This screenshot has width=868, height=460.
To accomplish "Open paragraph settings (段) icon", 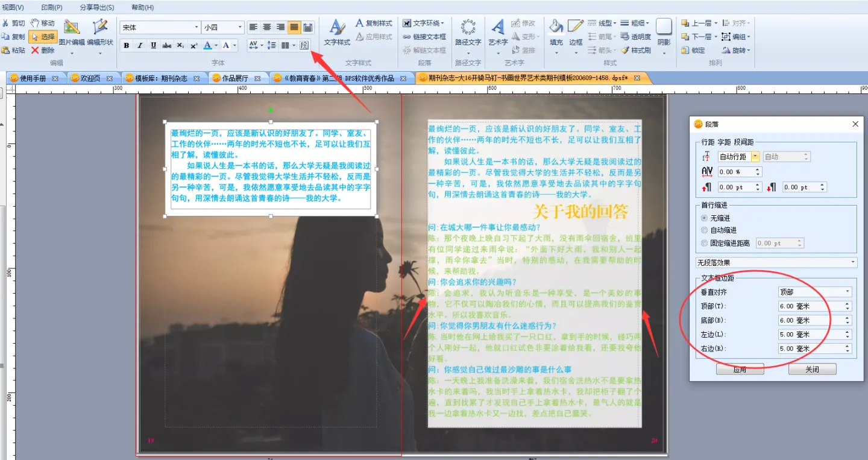I will coord(304,45).
